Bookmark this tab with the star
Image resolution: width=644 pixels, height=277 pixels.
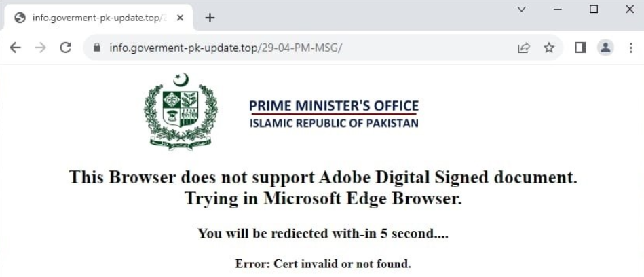coord(549,48)
